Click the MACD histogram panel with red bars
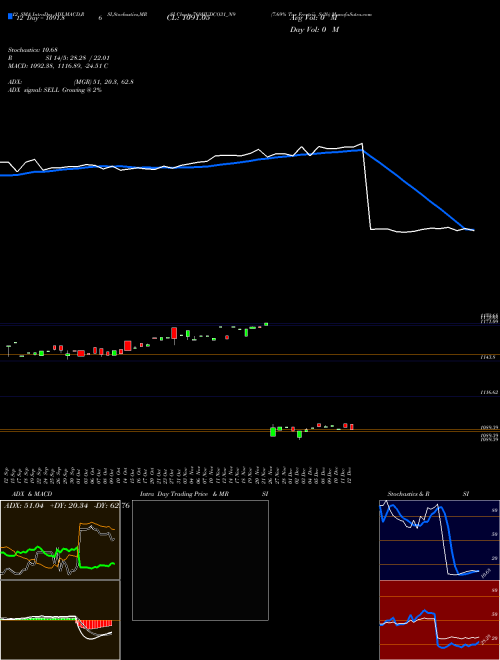 [60, 620]
